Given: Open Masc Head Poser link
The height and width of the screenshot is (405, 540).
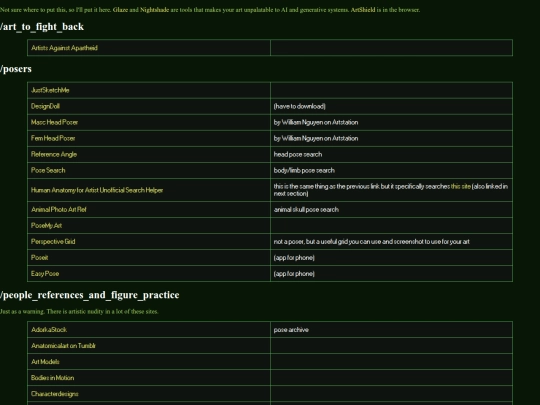Looking at the screenshot, I should [54, 122].
